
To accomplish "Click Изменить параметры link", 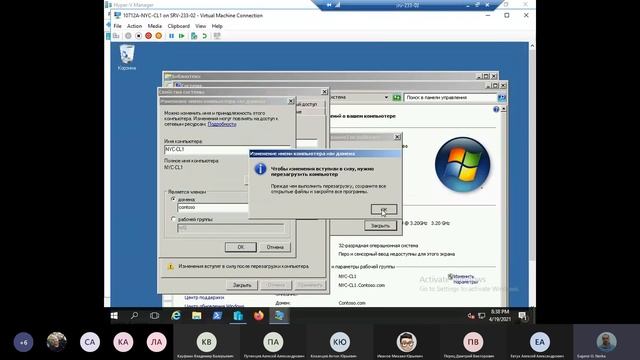I will point(465,279).
